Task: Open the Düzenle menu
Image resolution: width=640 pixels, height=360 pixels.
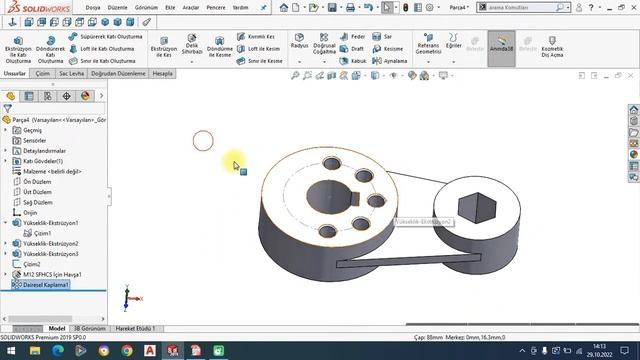Action: tap(118, 7)
